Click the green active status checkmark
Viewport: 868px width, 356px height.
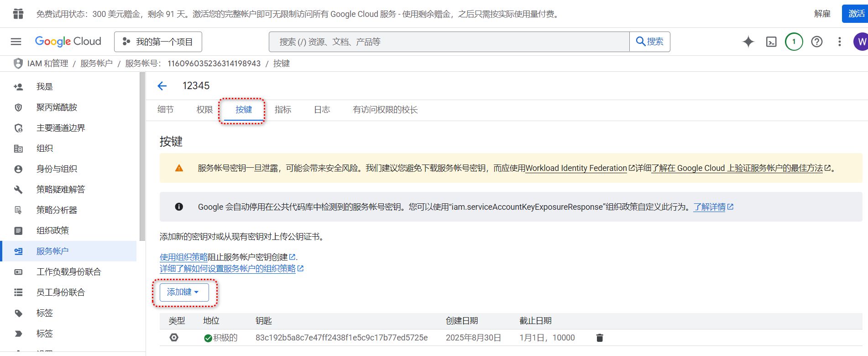click(x=208, y=338)
